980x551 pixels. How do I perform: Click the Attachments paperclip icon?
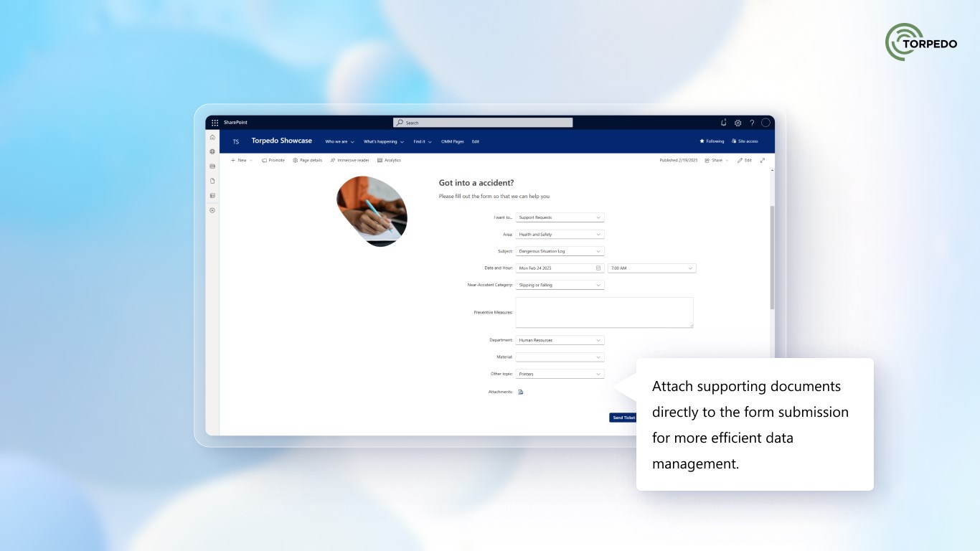coord(521,392)
